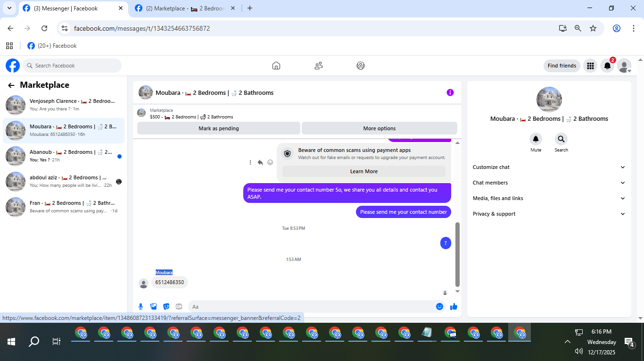
Task: Select the Moubara conversation in list
Action: tap(64, 131)
